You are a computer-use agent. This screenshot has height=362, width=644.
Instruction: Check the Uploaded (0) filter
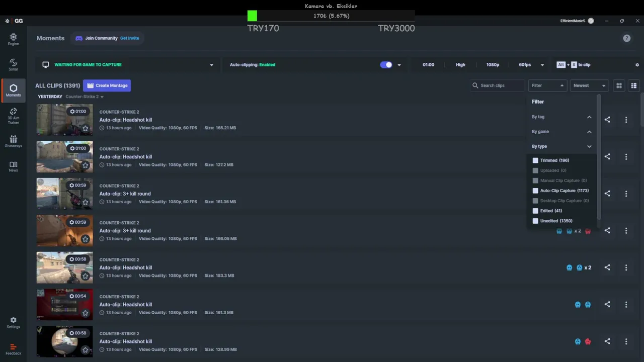point(535,170)
